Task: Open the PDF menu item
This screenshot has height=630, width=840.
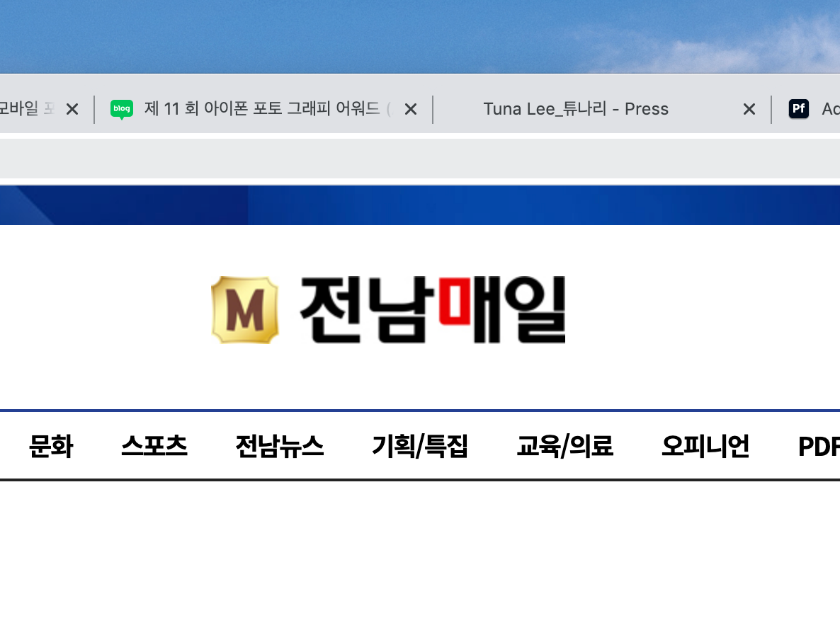Action: [x=819, y=447]
